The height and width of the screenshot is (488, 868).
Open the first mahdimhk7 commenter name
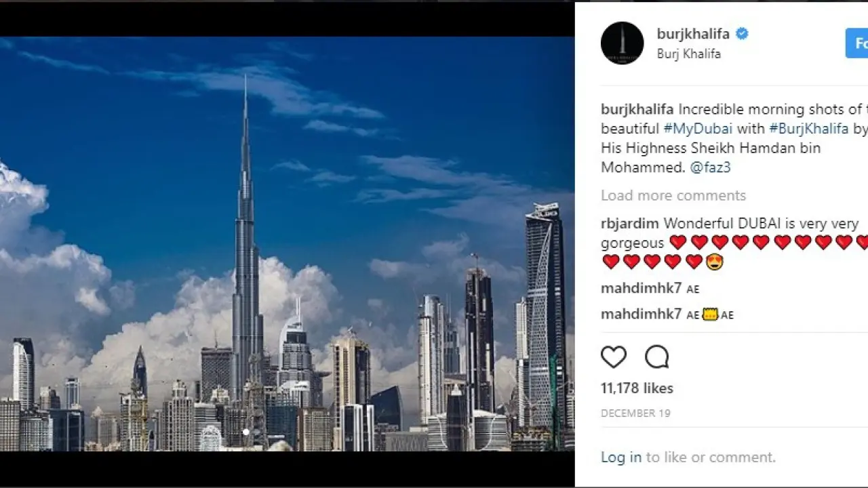click(x=642, y=288)
